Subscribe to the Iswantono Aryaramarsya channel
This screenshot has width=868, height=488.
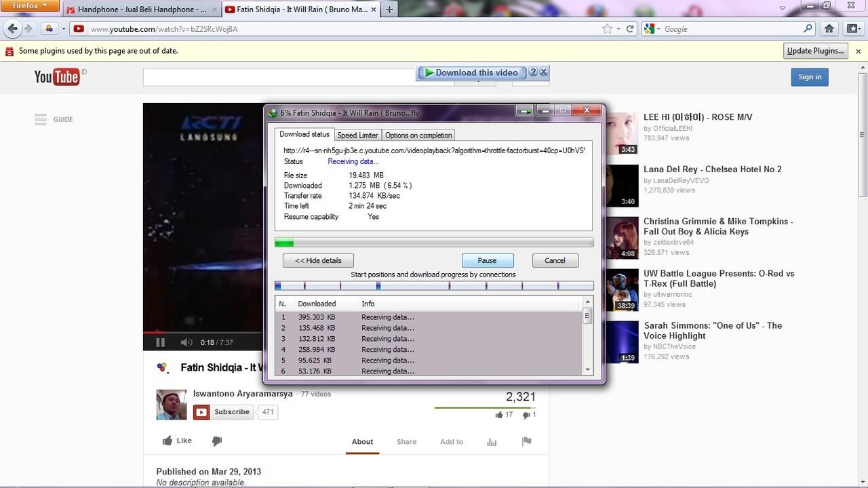pyautogui.click(x=224, y=412)
